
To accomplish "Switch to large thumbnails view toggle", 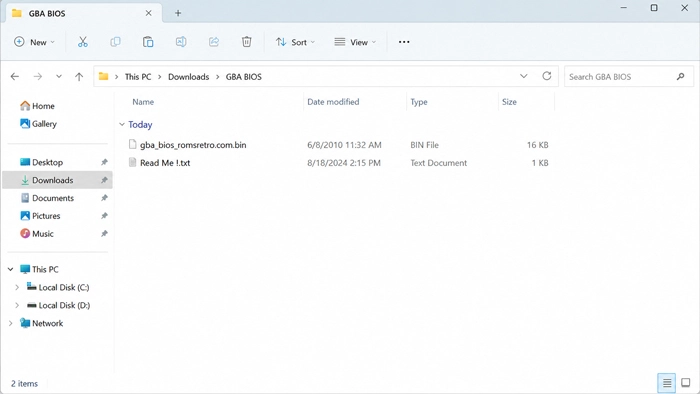I will [x=685, y=383].
